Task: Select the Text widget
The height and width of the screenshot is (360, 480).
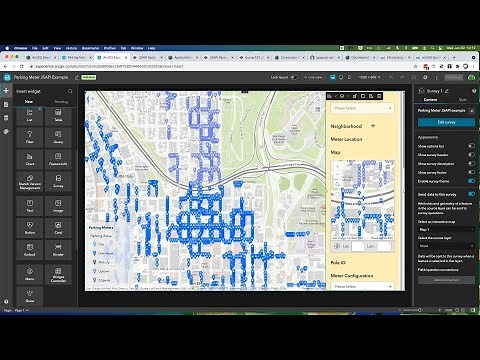Action: [x=30, y=206]
